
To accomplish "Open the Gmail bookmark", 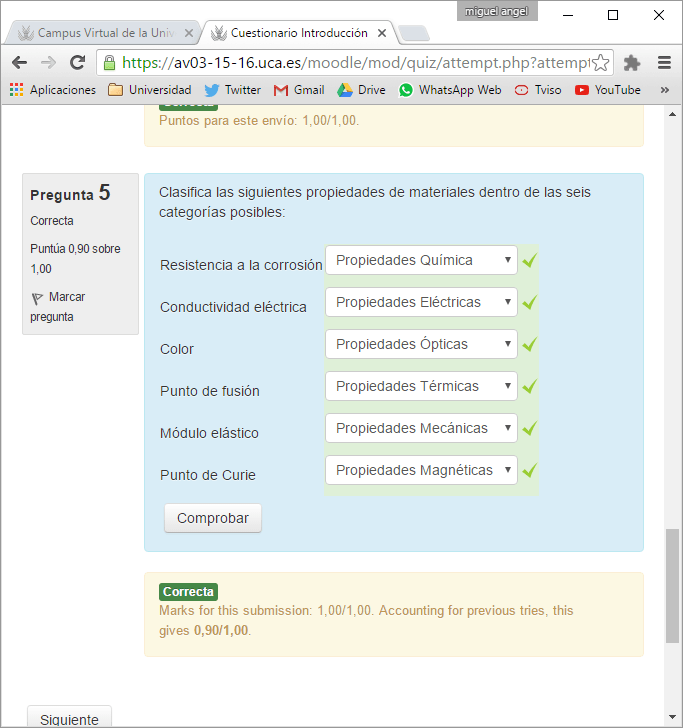I will coord(299,90).
